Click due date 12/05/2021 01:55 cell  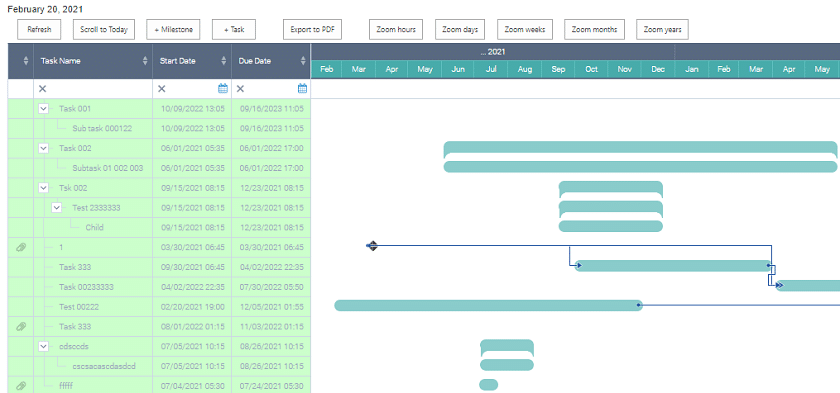pyautogui.click(x=272, y=307)
